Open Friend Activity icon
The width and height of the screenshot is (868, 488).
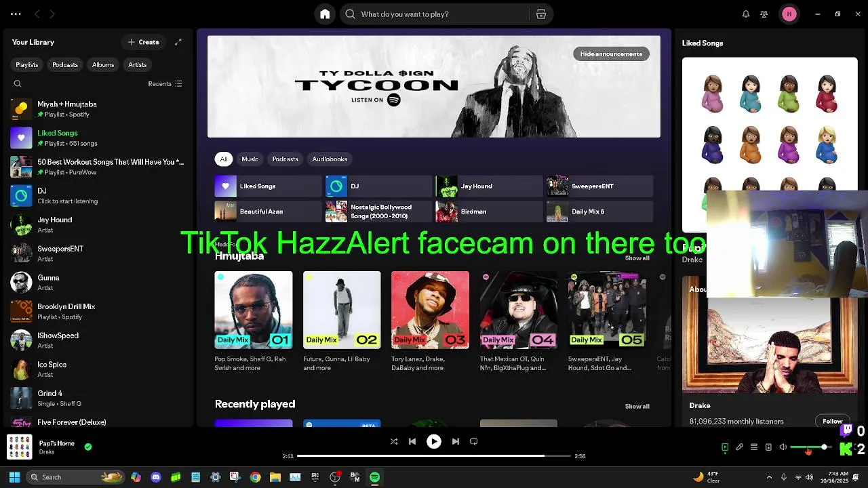(764, 14)
